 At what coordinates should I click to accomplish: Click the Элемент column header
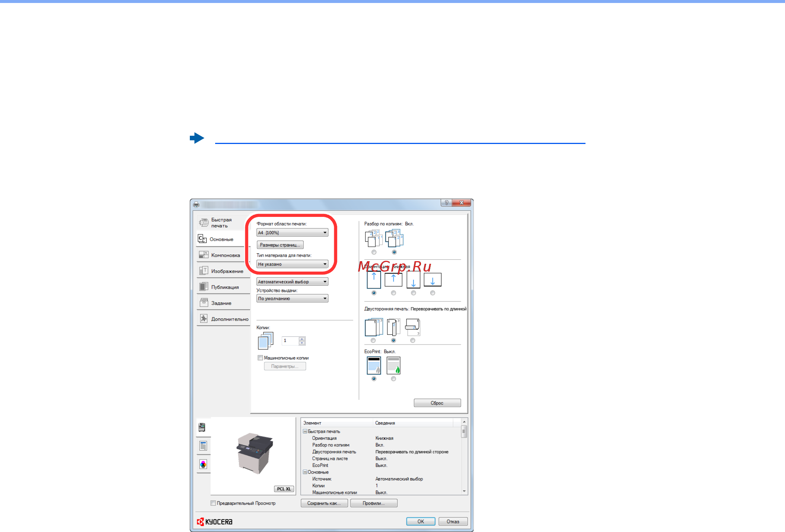coord(336,423)
